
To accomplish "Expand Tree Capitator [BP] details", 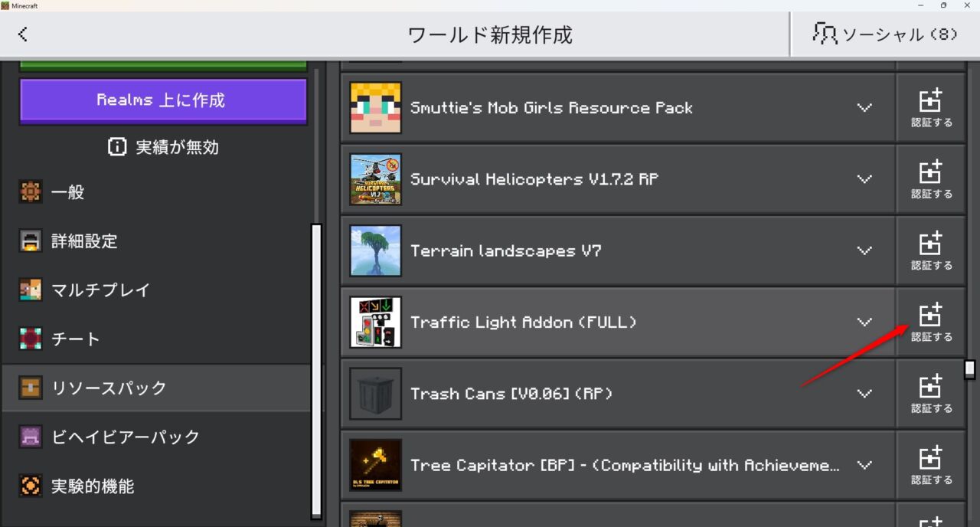I will [x=864, y=465].
